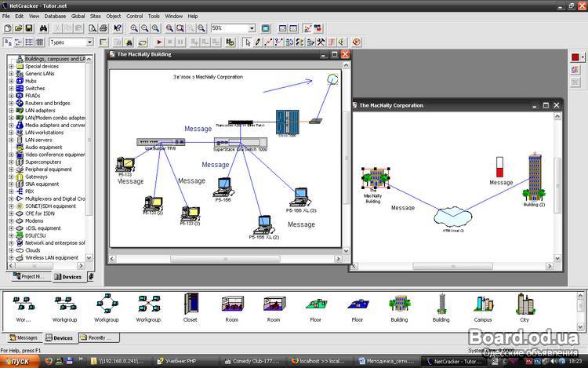Viewport: 588px width, 368px height.
Task: Expand Routers and bridges category
Action: point(11,103)
